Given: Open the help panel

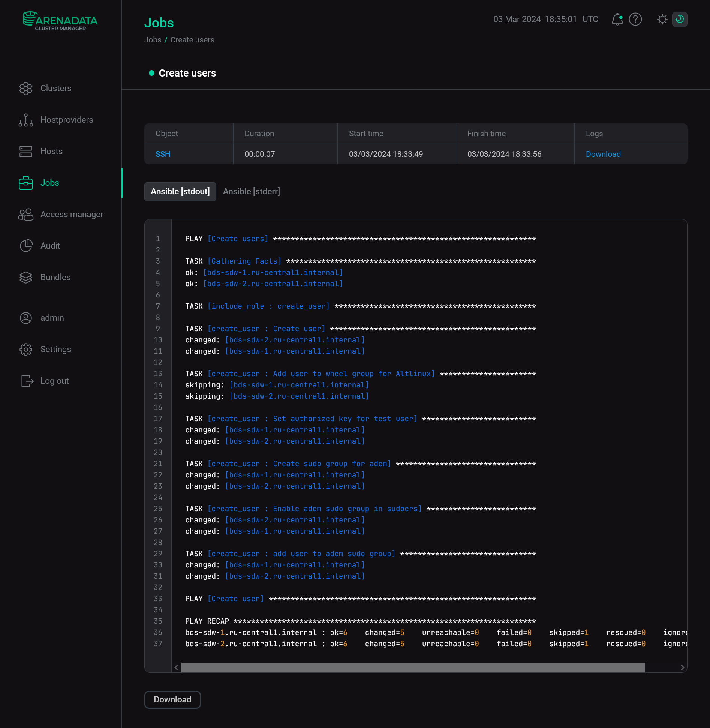Looking at the screenshot, I should [x=635, y=19].
